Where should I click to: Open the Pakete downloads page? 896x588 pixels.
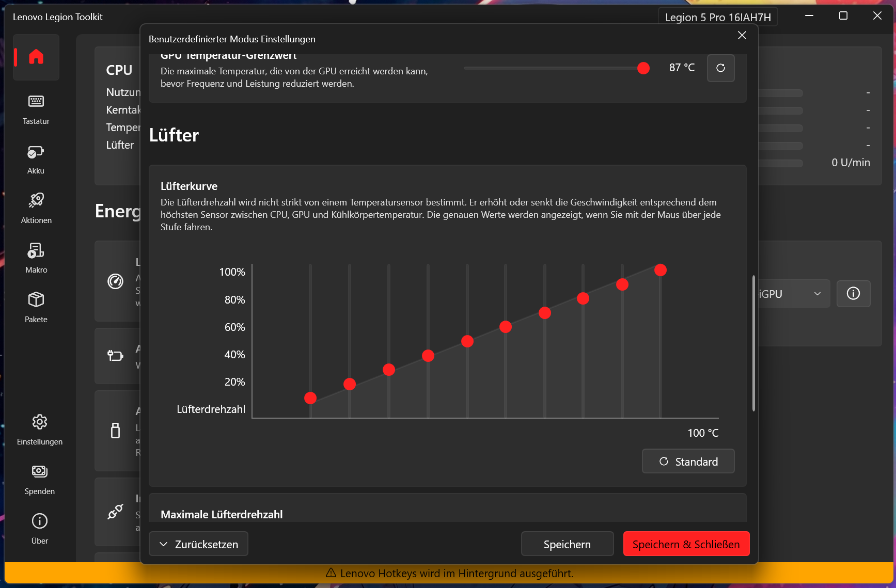click(x=36, y=307)
